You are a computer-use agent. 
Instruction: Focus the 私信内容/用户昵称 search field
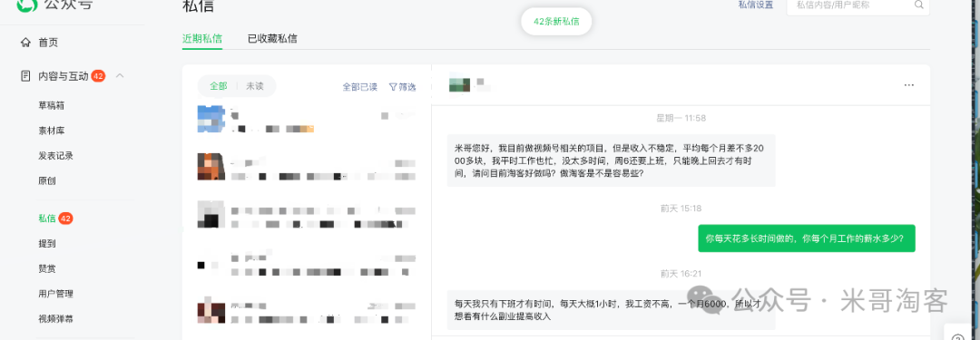click(x=857, y=6)
